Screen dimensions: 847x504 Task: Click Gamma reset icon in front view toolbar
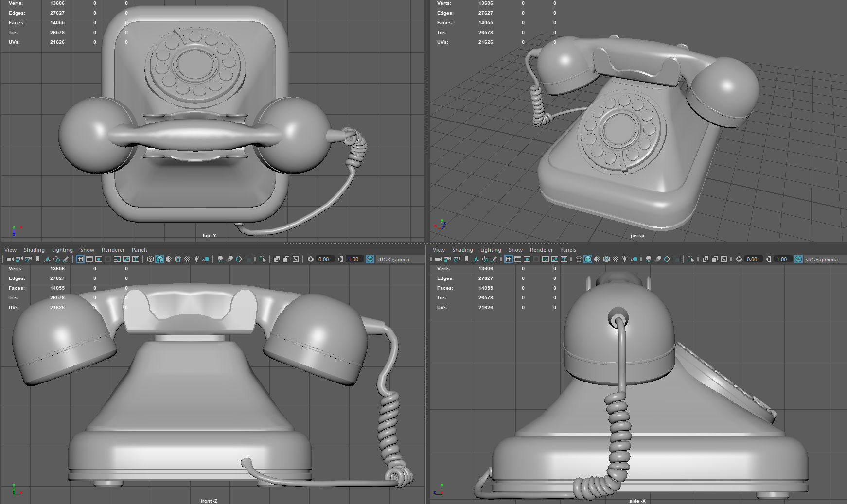click(340, 259)
